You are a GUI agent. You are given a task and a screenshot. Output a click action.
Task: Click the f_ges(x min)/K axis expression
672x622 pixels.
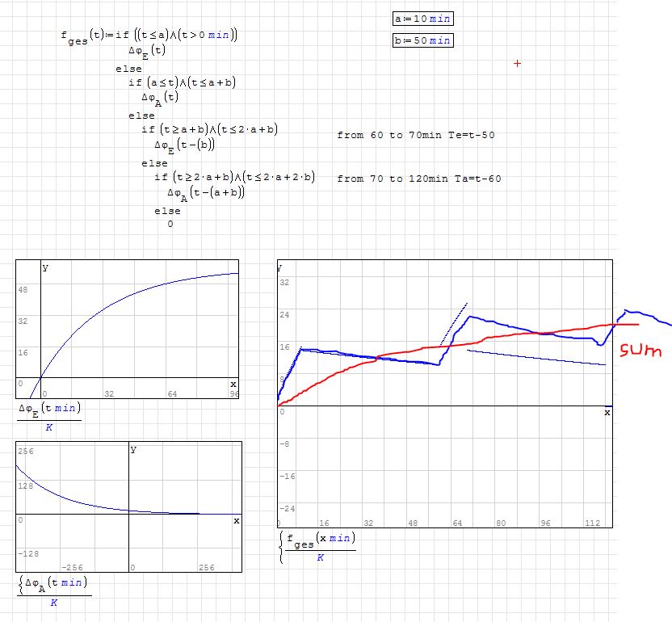321,547
